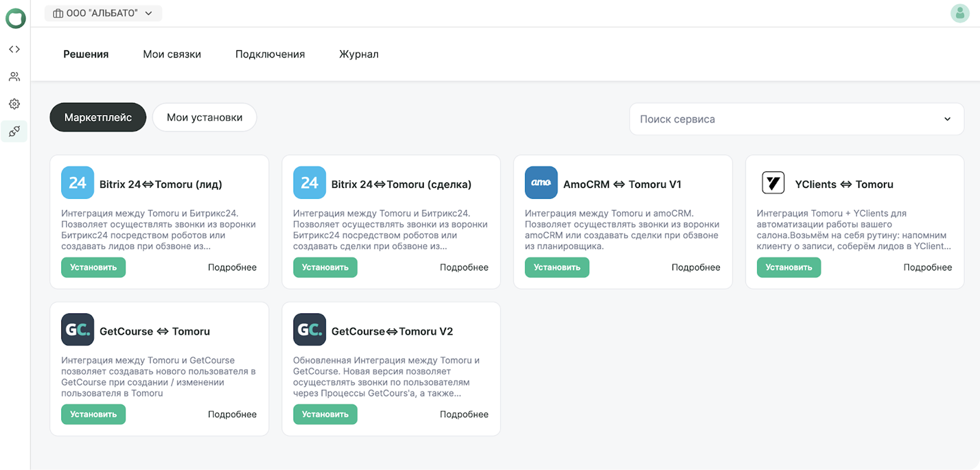Viewport: 980px width, 470px height.
Task: Switch to the Решения tab
Action: pos(86,54)
